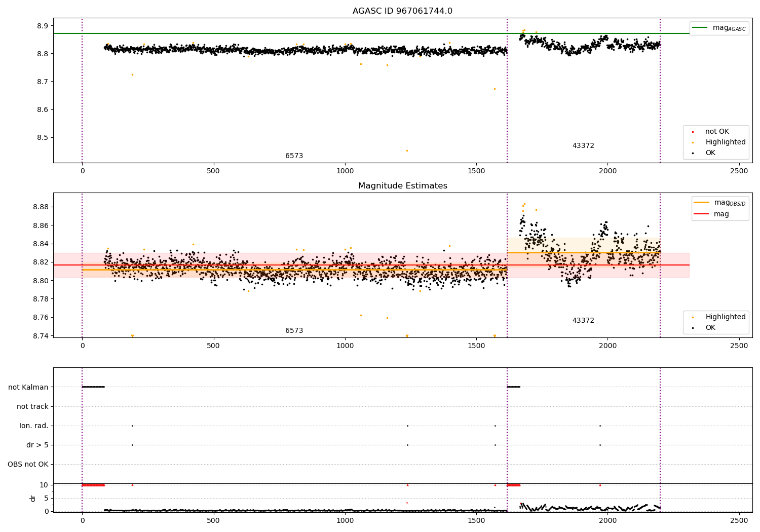Click the '1000' x-axis tick of top panel
Viewport: 760px width, 532px height.
click(x=345, y=171)
